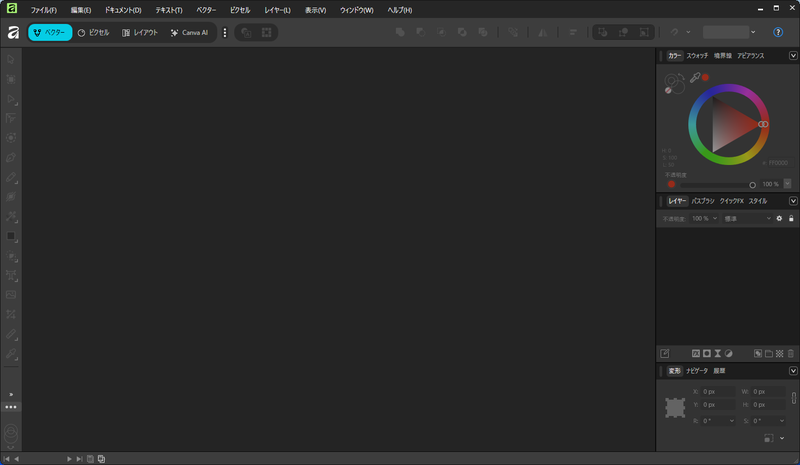Expand the left toolbar double-chevron
This screenshot has height=465, width=800.
[11, 395]
